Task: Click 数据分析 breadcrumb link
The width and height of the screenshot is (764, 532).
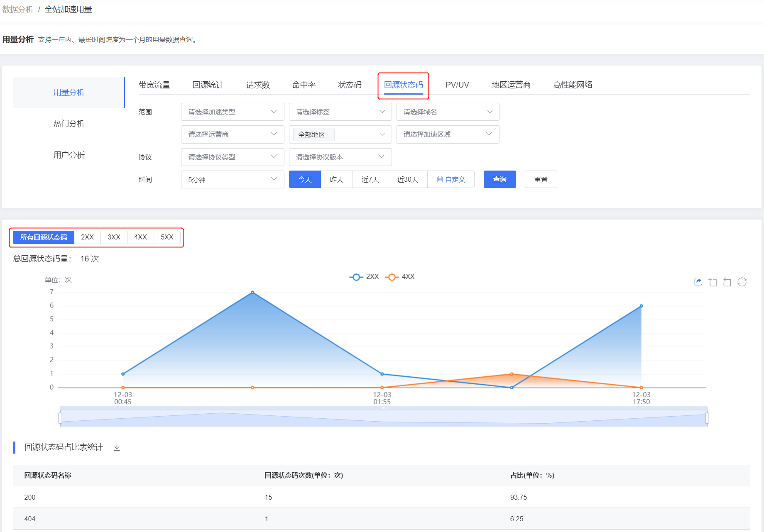Action: (18, 9)
